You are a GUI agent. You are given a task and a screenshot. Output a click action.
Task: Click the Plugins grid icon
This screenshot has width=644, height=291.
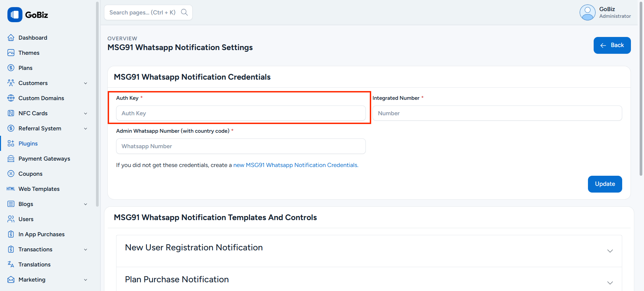11,143
